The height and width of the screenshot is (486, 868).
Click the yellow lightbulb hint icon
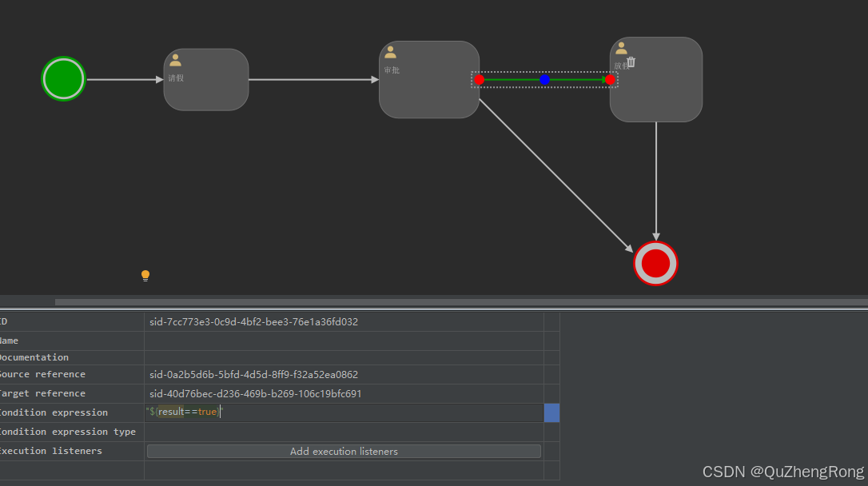tap(145, 276)
